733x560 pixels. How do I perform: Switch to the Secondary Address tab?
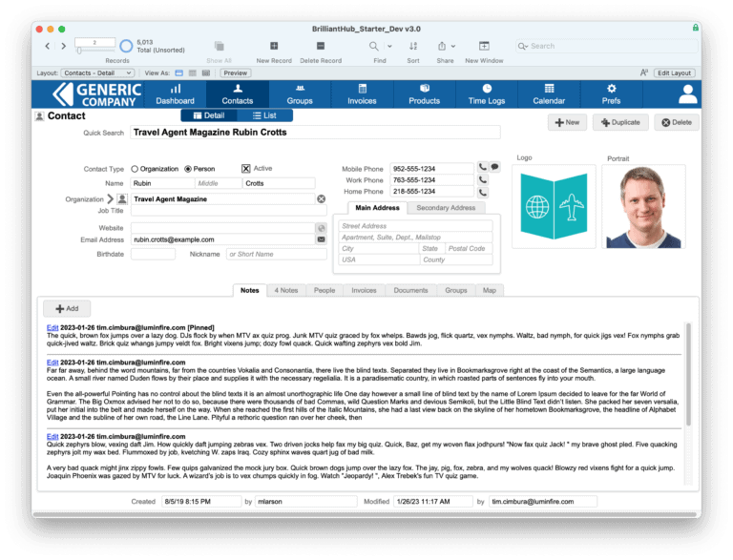[x=446, y=207]
